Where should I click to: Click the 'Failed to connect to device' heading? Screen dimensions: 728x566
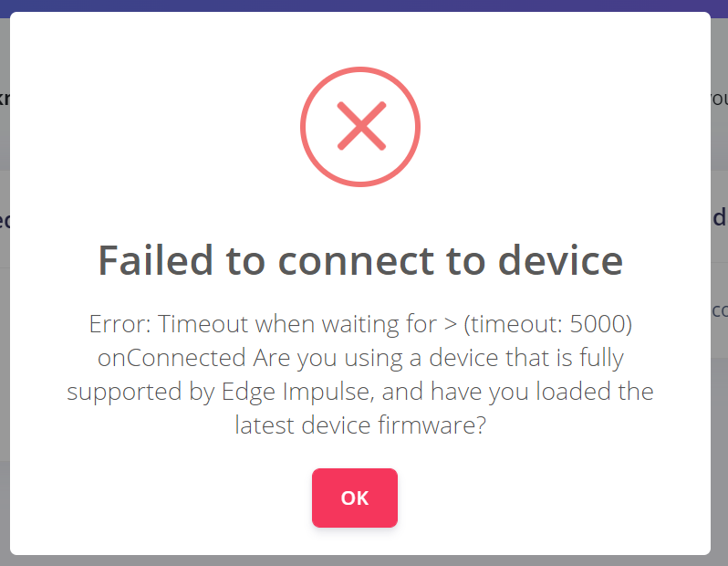click(360, 260)
